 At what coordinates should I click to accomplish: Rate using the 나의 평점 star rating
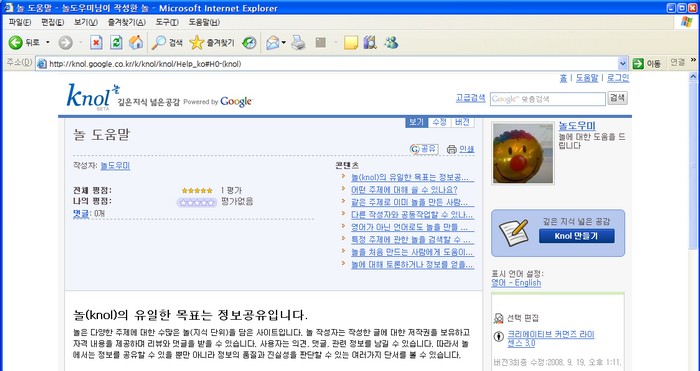(197, 203)
